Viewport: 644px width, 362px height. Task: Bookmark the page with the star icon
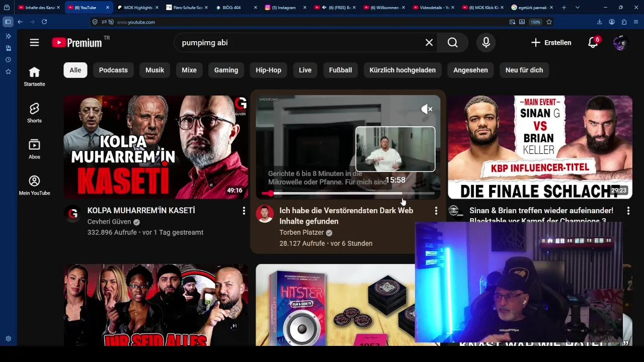[x=549, y=22]
